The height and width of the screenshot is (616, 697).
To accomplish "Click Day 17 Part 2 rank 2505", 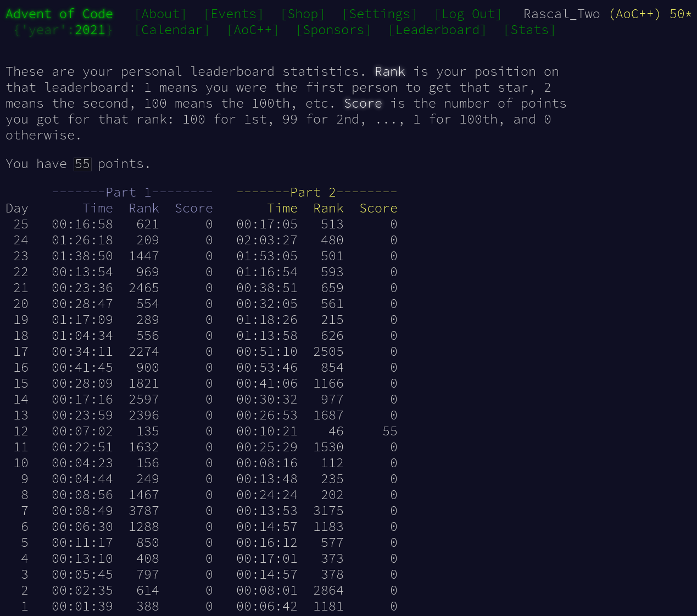I will coord(328,351).
